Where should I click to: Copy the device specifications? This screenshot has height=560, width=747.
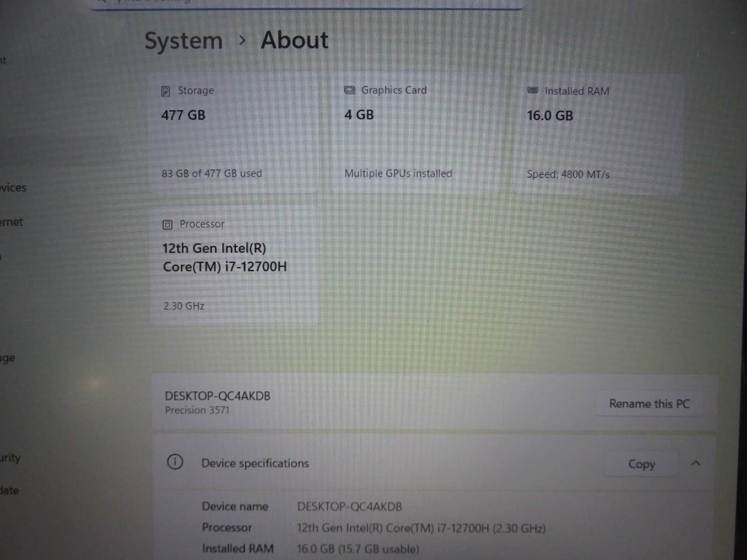coord(641,464)
